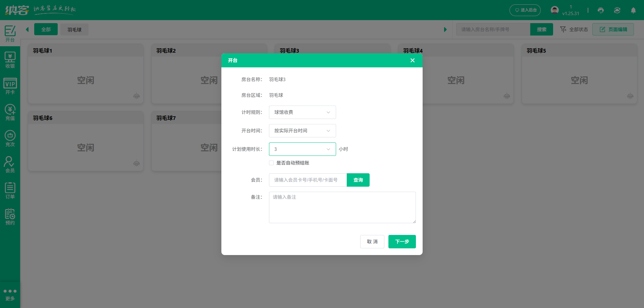Open the 收银 cashier panel
This screenshot has width=644, height=308.
click(10, 60)
